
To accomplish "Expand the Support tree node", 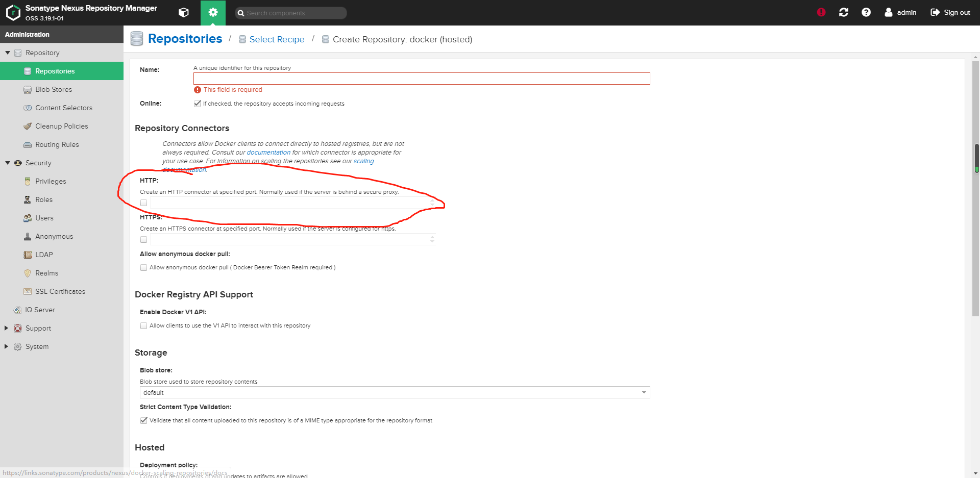I will (6, 328).
